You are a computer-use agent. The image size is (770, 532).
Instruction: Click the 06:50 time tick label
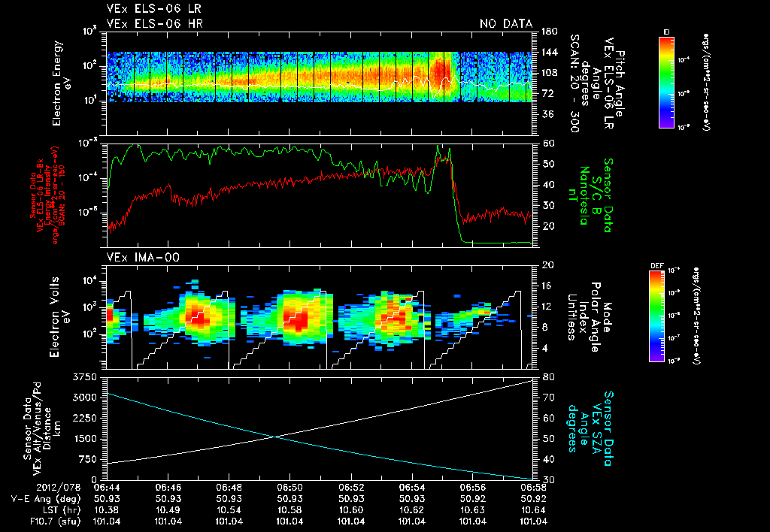coord(290,488)
